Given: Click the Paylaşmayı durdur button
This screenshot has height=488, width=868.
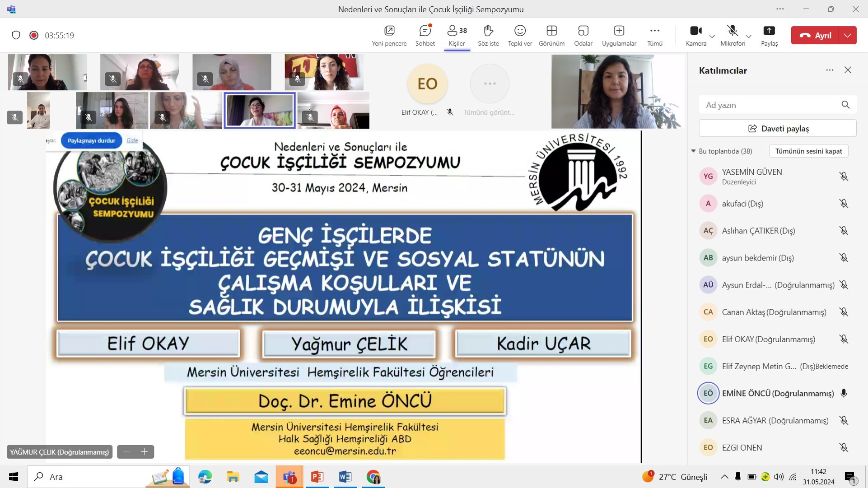Looking at the screenshot, I should point(91,140).
